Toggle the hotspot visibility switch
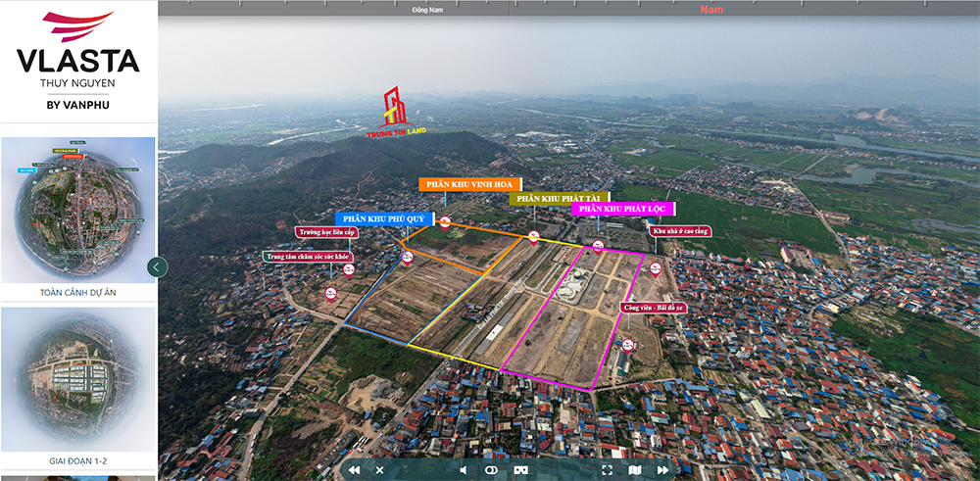Viewport: 980px width, 481px height. [491, 470]
